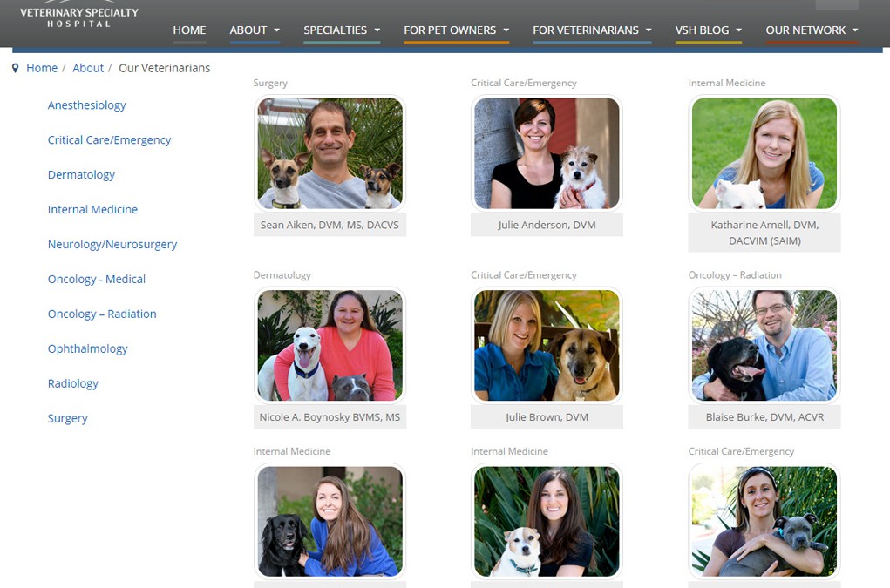Go to the Home menu item
890x588 pixels.
click(x=189, y=30)
